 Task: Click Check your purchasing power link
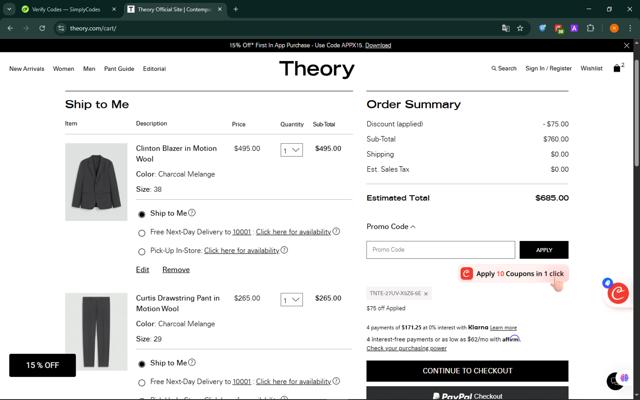[406, 348]
